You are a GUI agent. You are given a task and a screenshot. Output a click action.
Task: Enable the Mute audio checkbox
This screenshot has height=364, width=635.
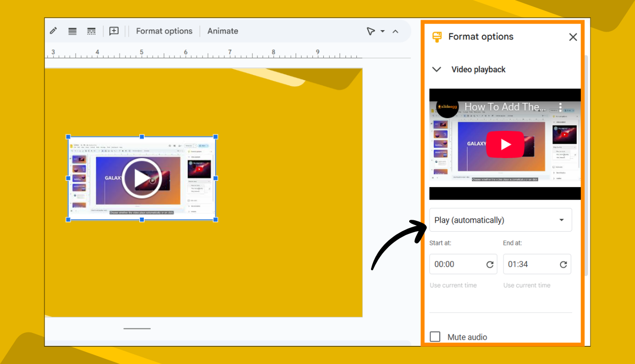(435, 336)
